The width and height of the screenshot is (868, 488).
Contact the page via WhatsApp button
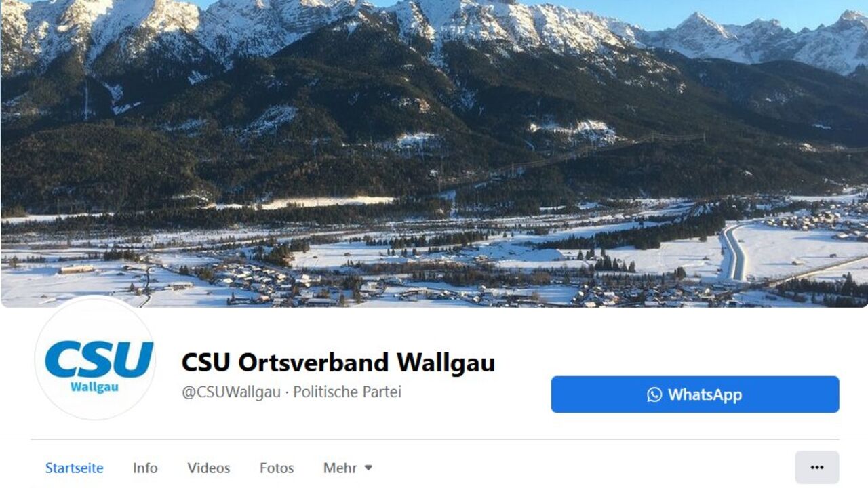click(695, 394)
